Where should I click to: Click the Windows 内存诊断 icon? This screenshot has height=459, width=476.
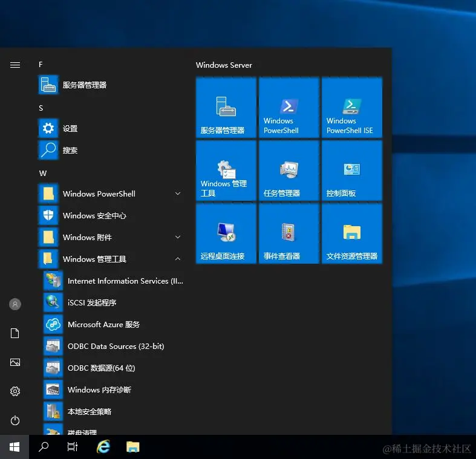pyautogui.click(x=53, y=389)
